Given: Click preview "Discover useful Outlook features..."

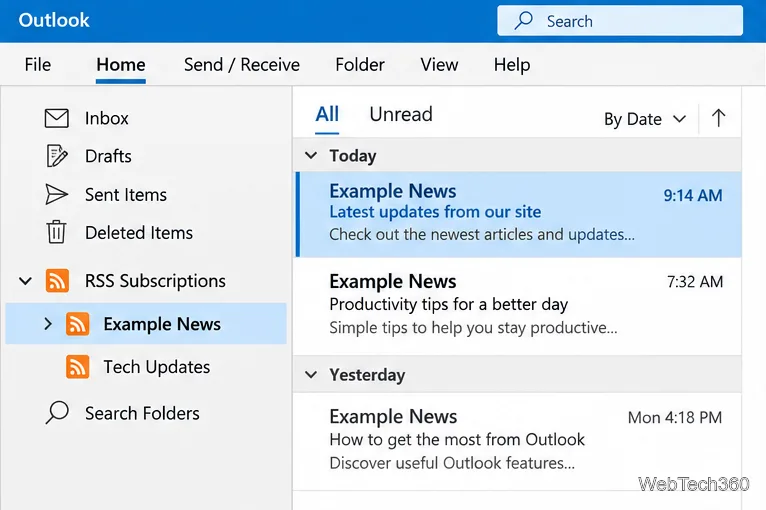Looking at the screenshot, I should tap(452, 463).
